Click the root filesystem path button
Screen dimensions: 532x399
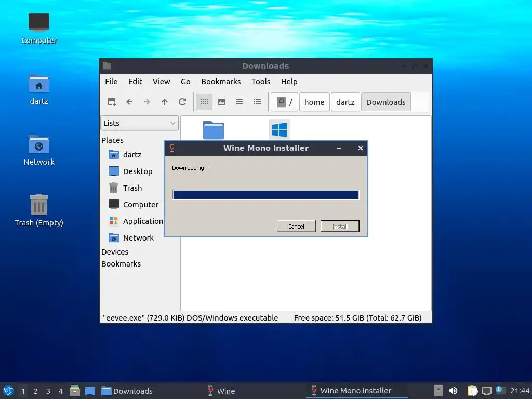pyautogui.click(x=284, y=102)
